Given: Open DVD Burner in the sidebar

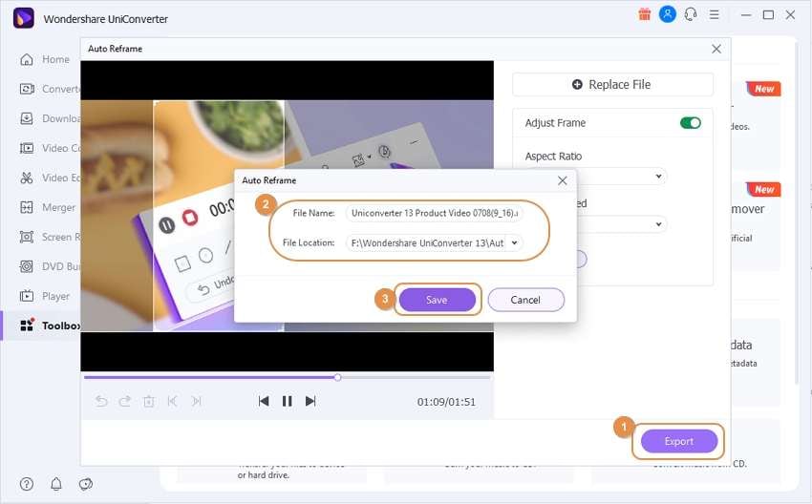Looking at the screenshot, I should 50,266.
